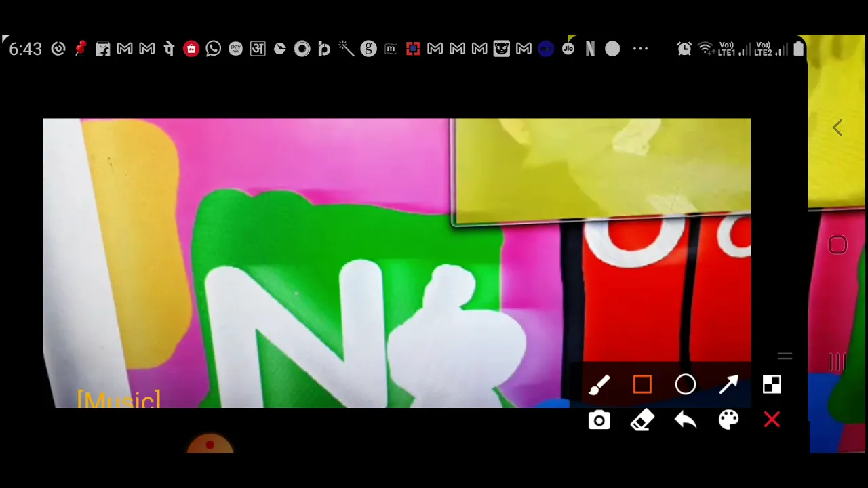
Task: Select the paintbrush drawing tool
Action: (599, 385)
